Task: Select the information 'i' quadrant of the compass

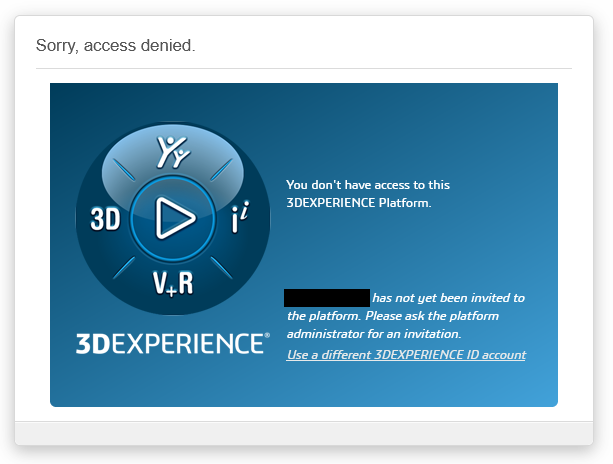Action: [x=240, y=219]
